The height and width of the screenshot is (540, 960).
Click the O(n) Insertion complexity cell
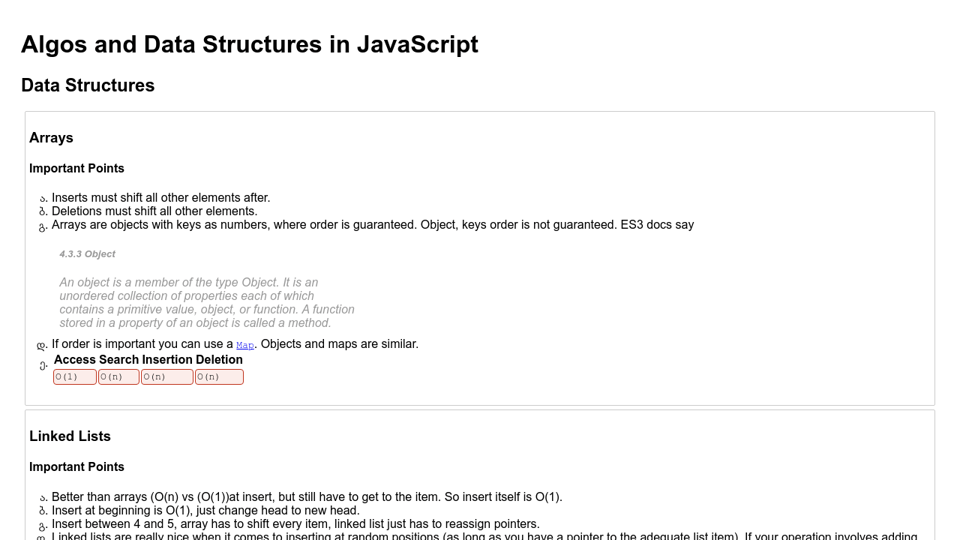(167, 377)
